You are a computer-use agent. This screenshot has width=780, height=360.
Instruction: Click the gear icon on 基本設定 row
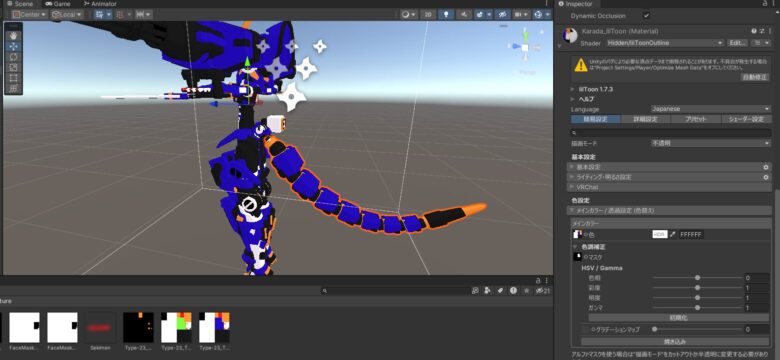pos(766,167)
